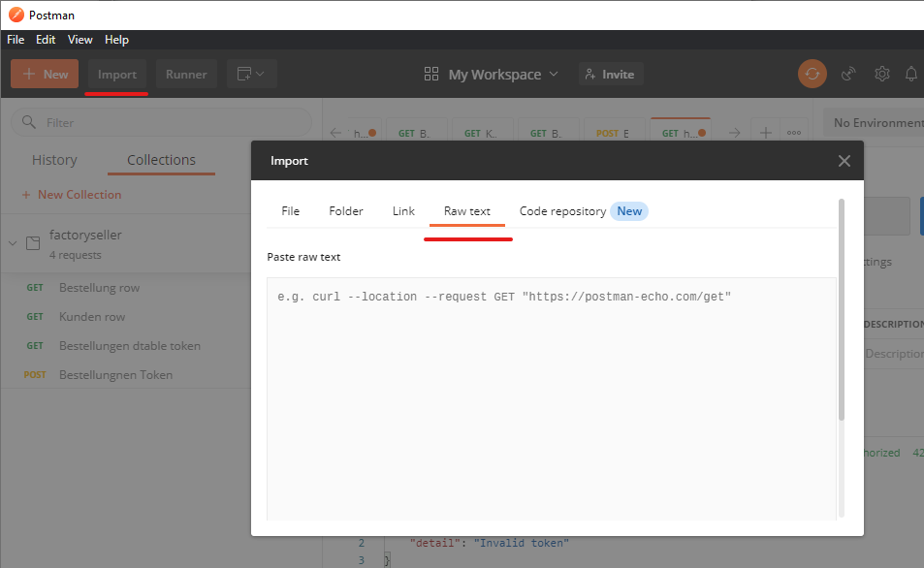This screenshot has width=924, height=568.
Task: Open the Edit menu
Action: [x=46, y=40]
